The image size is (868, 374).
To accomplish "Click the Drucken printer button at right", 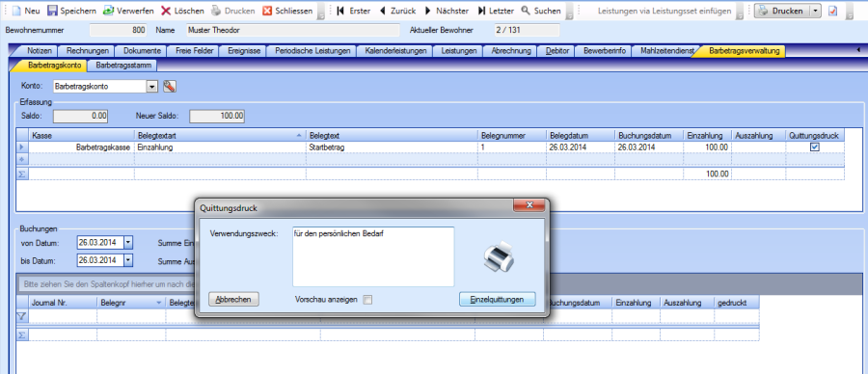I will [783, 11].
